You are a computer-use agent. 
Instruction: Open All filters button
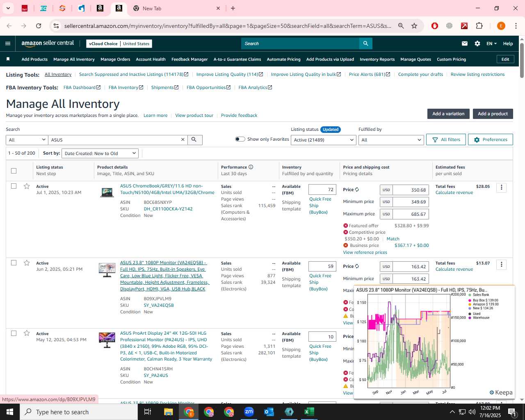(446, 139)
